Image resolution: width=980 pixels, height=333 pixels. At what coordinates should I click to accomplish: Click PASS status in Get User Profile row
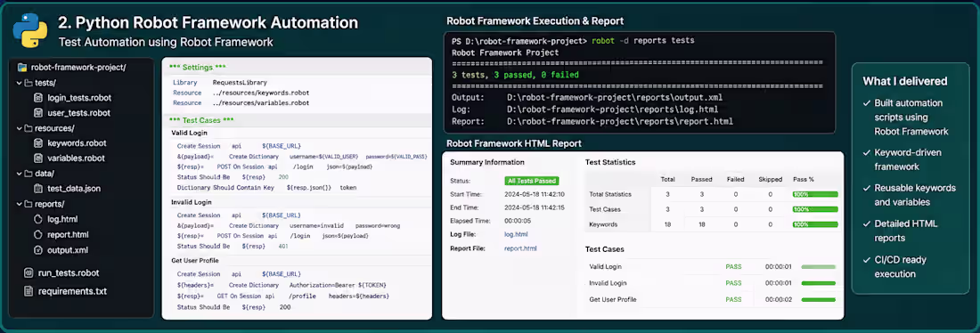click(734, 300)
